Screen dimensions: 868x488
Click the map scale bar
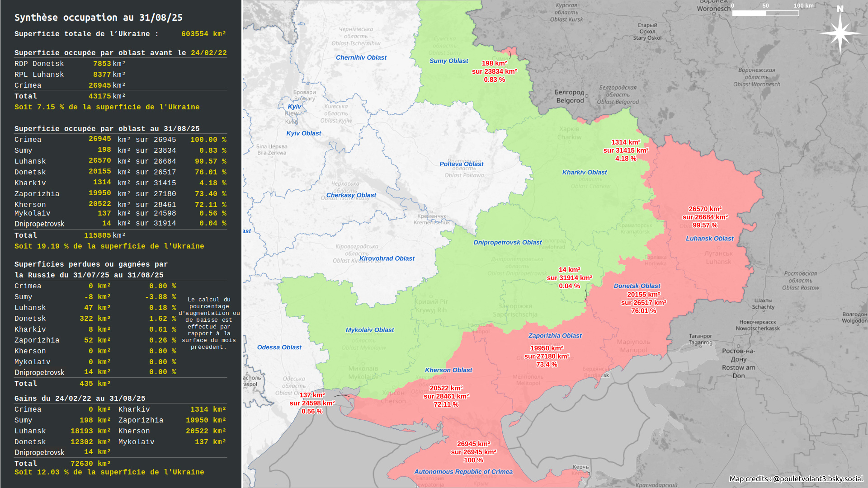coord(765,13)
